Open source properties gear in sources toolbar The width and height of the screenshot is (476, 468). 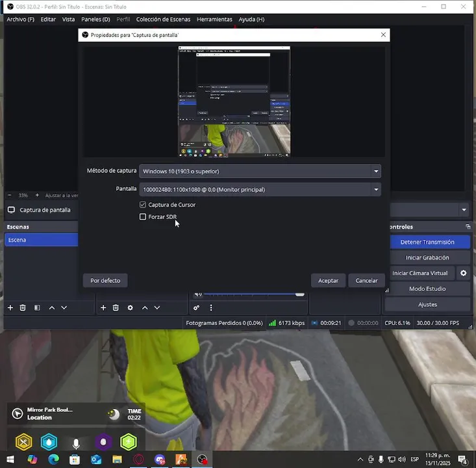pyautogui.click(x=131, y=308)
